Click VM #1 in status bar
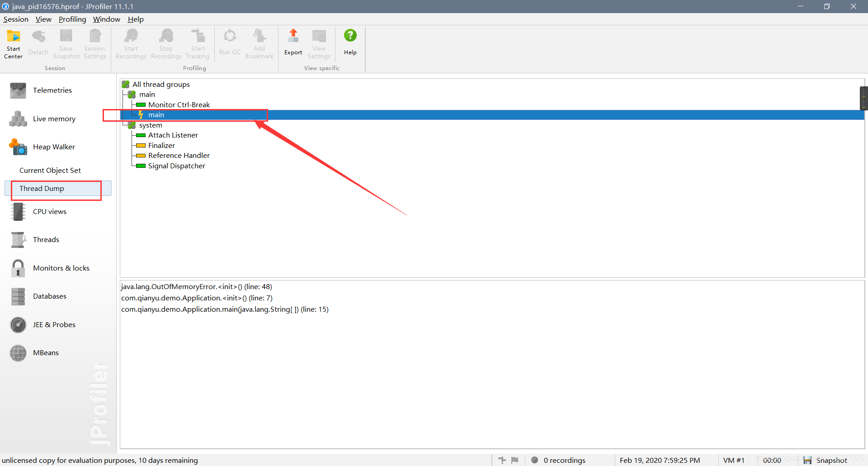Viewport: 868px width, 466px height. coord(733,460)
